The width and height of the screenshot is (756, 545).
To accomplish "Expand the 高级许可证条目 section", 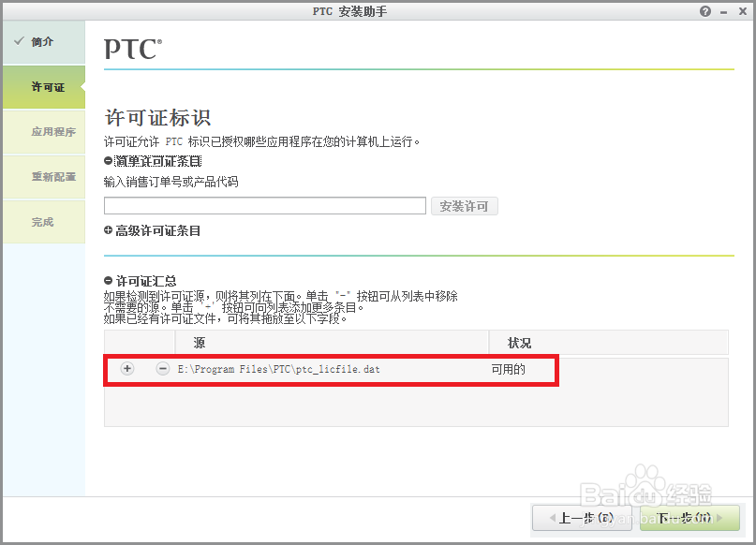I will click(x=108, y=230).
